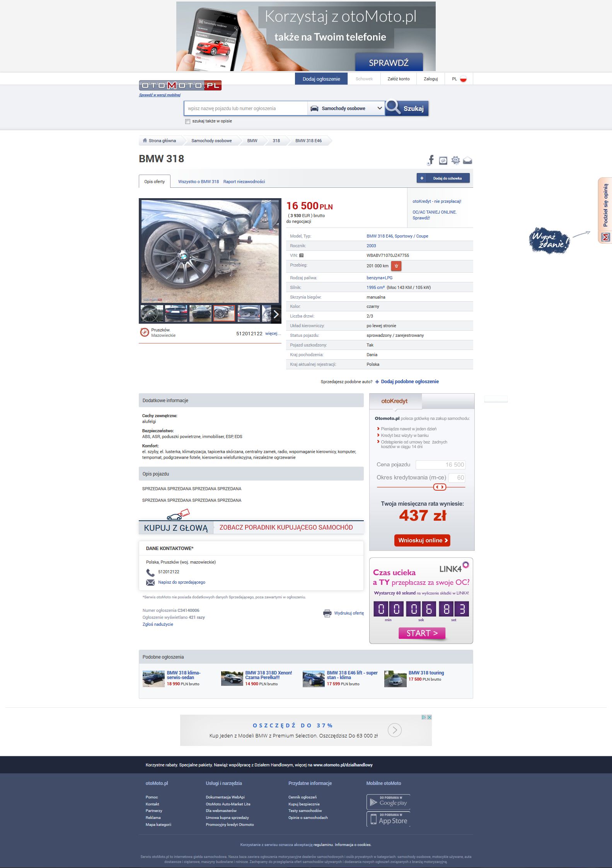Show next gallery thumbnails arrow
Viewport: 612px width, 868px height.
276,314
